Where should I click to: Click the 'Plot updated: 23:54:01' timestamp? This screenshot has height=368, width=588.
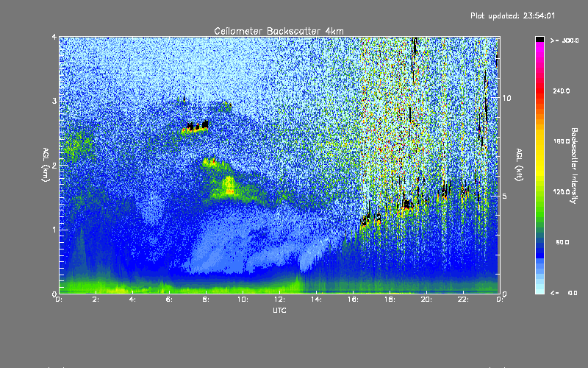[512, 15]
